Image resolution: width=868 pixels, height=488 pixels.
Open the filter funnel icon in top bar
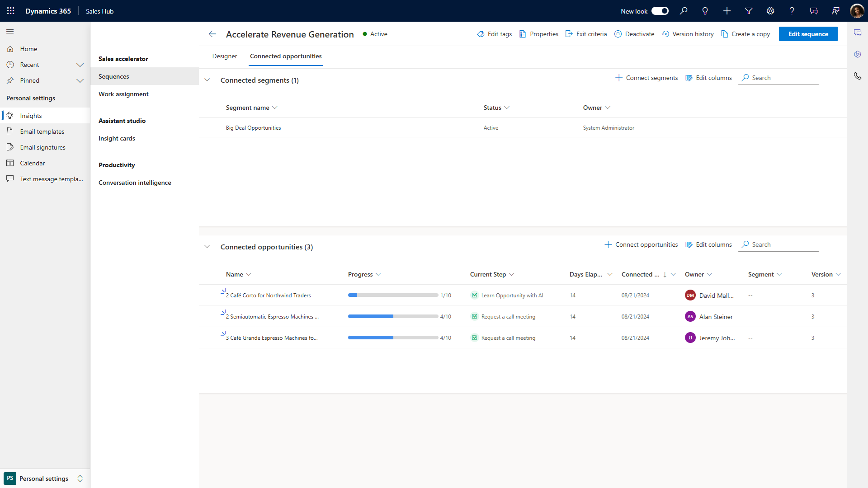coord(749,11)
